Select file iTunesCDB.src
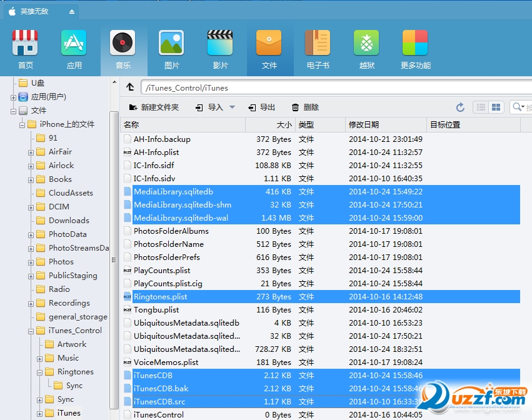Screen dimensions: 532x420 [320, 402]
